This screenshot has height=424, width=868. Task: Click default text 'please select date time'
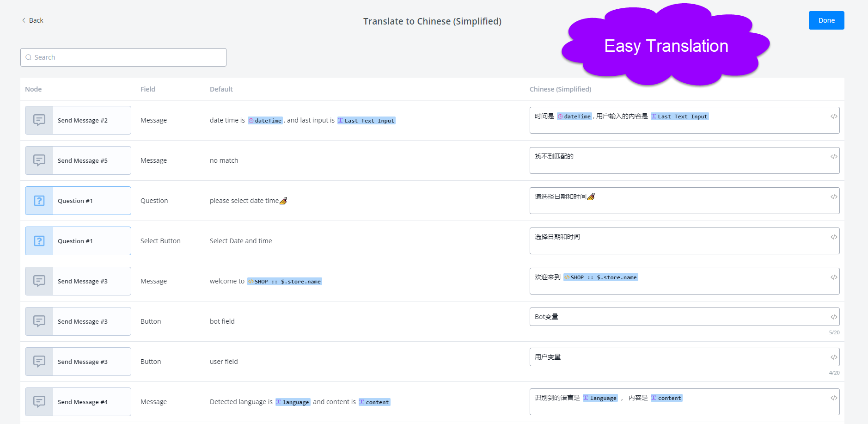pyautogui.click(x=244, y=201)
